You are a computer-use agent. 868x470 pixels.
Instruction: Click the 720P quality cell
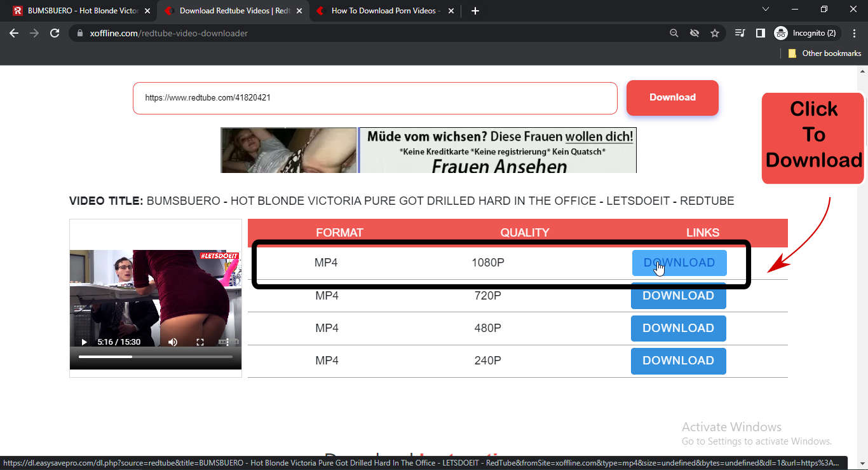pos(488,296)
